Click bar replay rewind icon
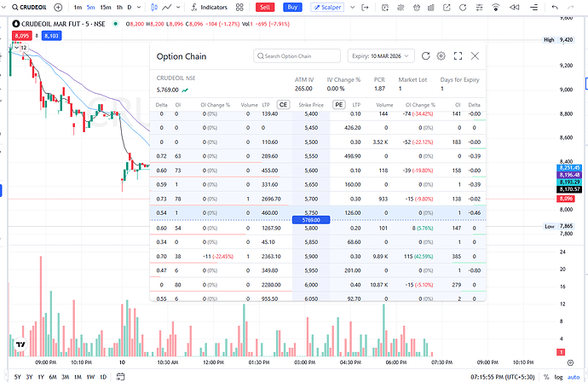Screen dimensions: 588x382 pyautogui.click(x=515, y=7)
